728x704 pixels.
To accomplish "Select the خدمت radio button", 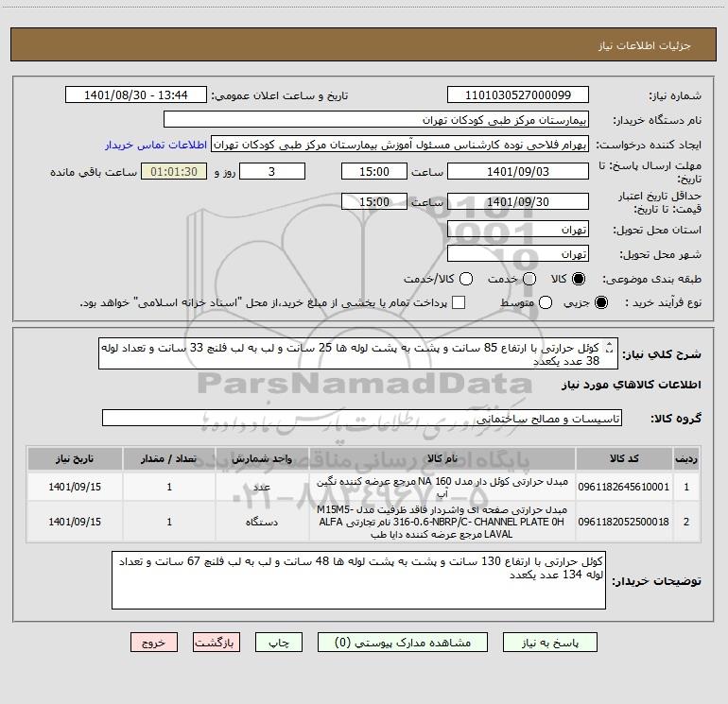I will 529,279.
